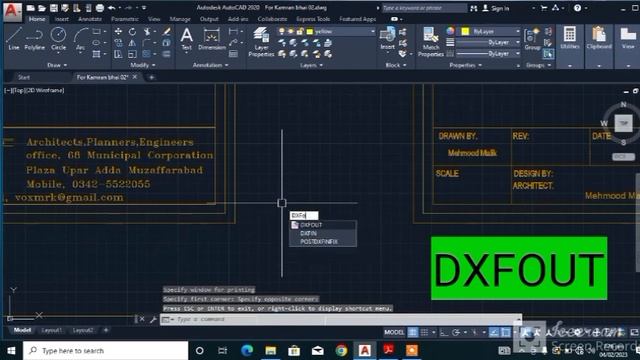This screenshot has width=640, height=360.
Task: Open the Output ribbon tab
Action: 209,19
